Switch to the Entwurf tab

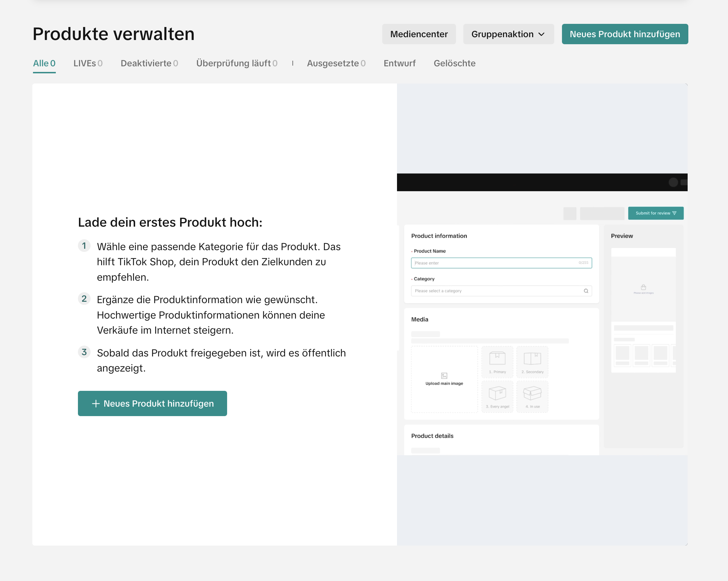399,64
